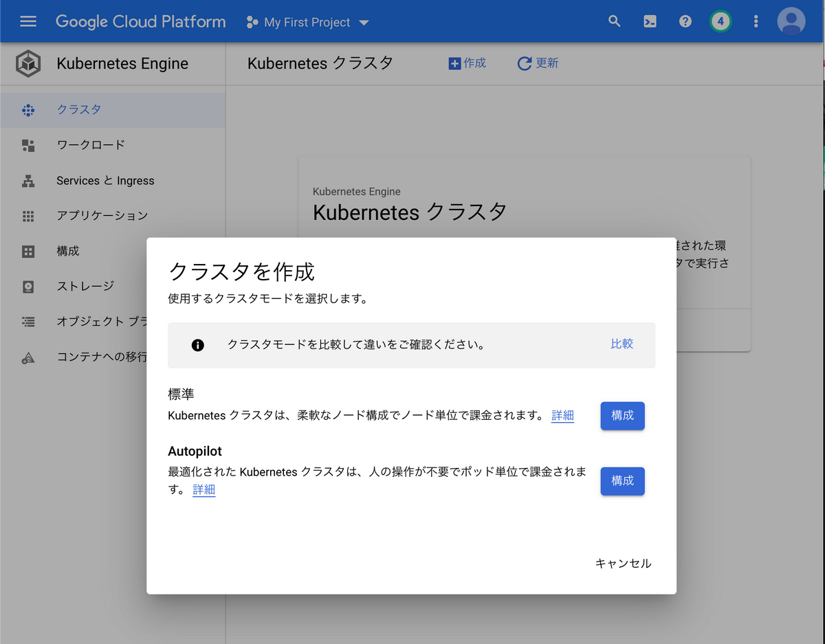Activate Cloud Shell terminal icon
Viewport: 825px width, 644px height.
pyautogui.click(x=650, y=21)
